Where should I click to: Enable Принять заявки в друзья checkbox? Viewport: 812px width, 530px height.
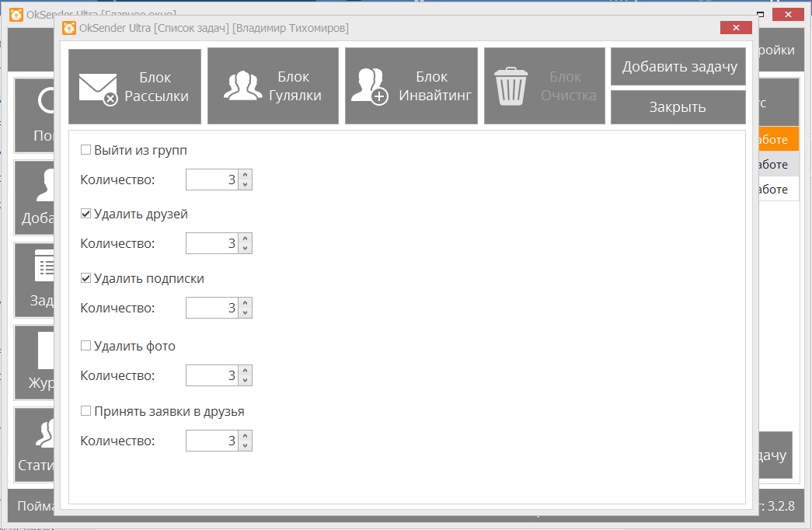pos(86,411)
